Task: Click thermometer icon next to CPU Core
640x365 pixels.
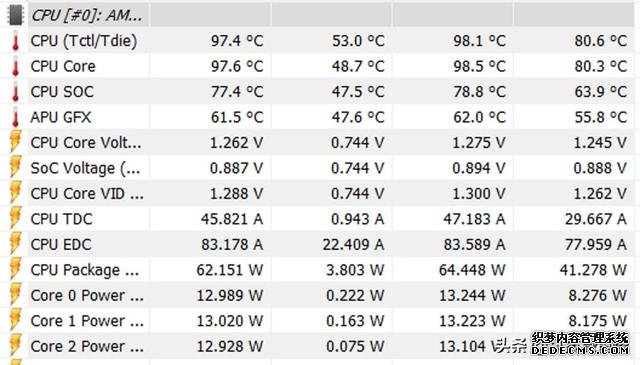Action: pos(16,66)
